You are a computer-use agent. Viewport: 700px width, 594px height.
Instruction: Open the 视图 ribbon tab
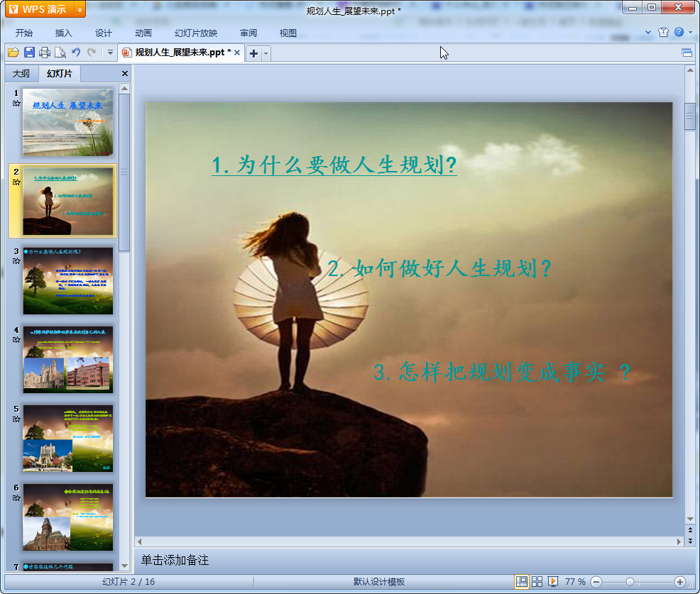[x=288, y=33]
